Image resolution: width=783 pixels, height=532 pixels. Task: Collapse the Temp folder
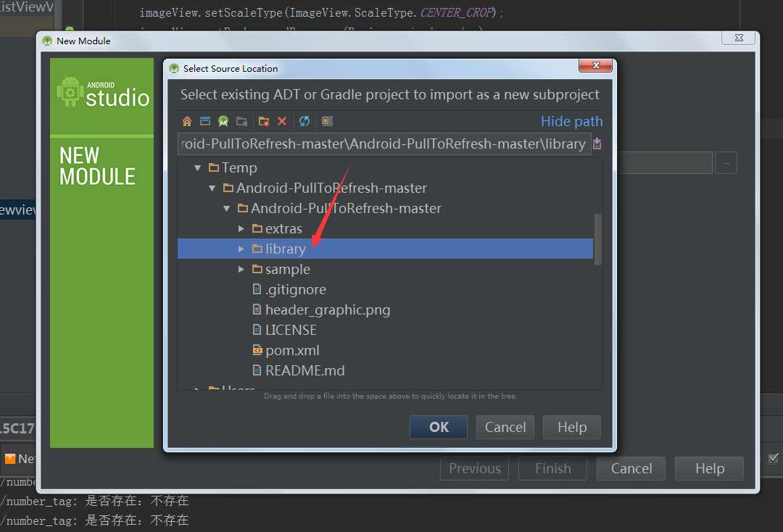pyautogui.click(x=198, y=167)
